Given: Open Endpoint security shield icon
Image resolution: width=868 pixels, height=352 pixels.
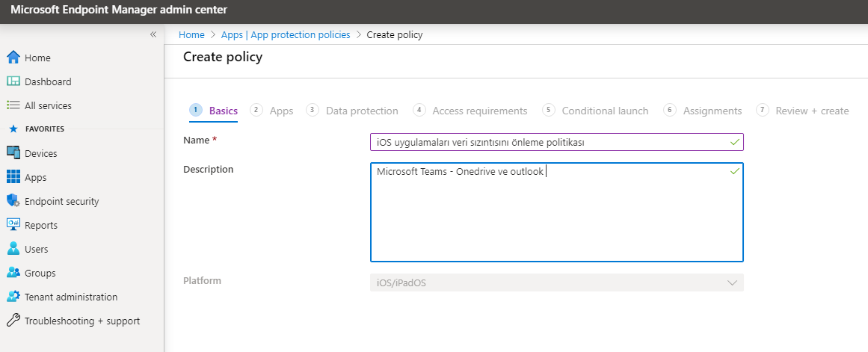Looking at the screenshot, I should 13,201.
